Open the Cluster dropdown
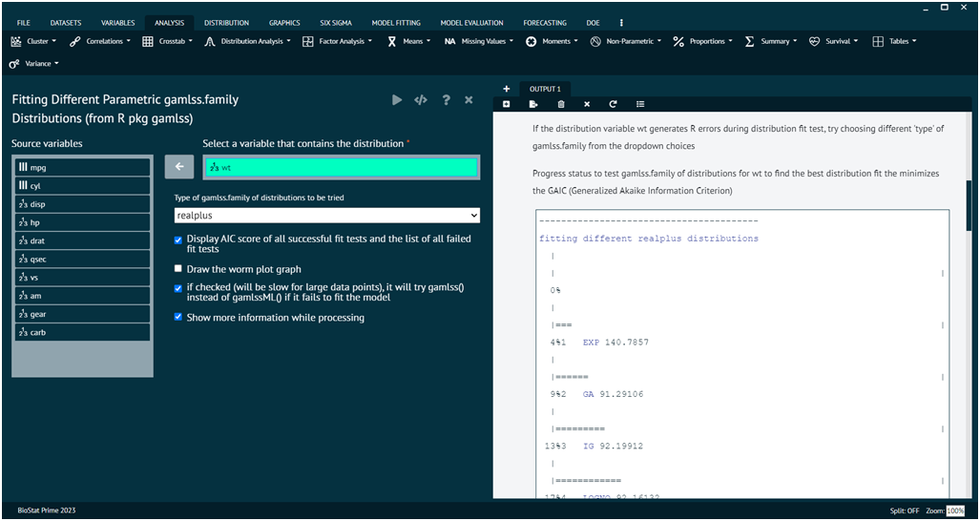This screenshot has height=521, width=980. coord(33,41)
